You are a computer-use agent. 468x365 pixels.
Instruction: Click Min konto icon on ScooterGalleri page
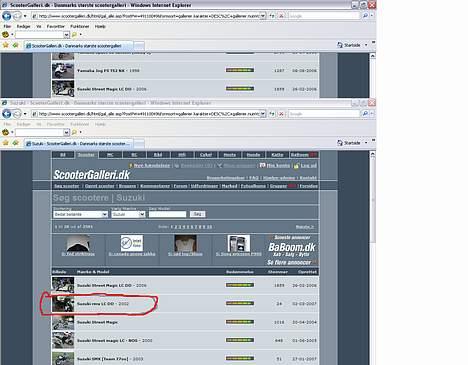pos(262,165)
